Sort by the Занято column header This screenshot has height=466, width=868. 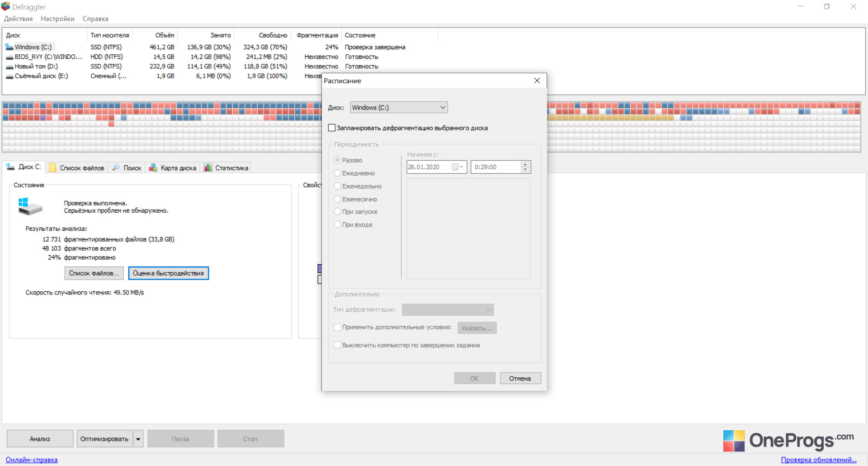click(205, 35)
